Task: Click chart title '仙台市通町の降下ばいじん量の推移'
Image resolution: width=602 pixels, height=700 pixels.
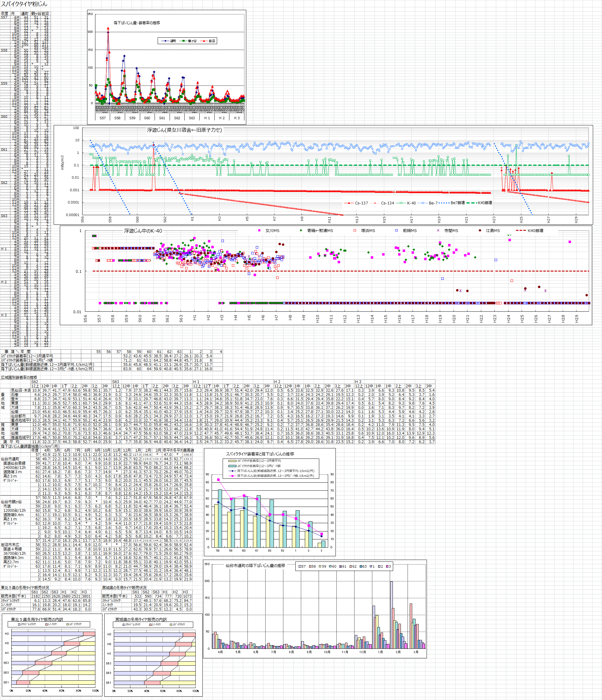Action: point(255,565)
